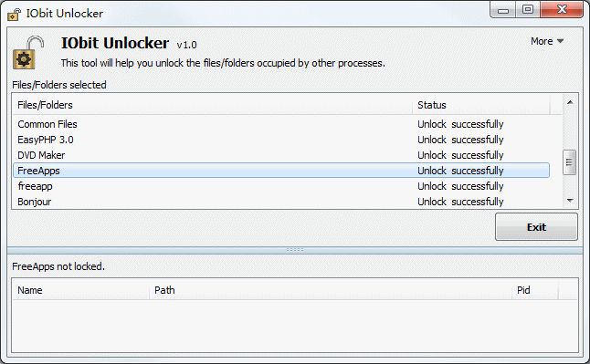The width and height of the screenshot is (590, 364).
Task: Click the horizontal splitter grip between panels
Action: pos(295,250)
